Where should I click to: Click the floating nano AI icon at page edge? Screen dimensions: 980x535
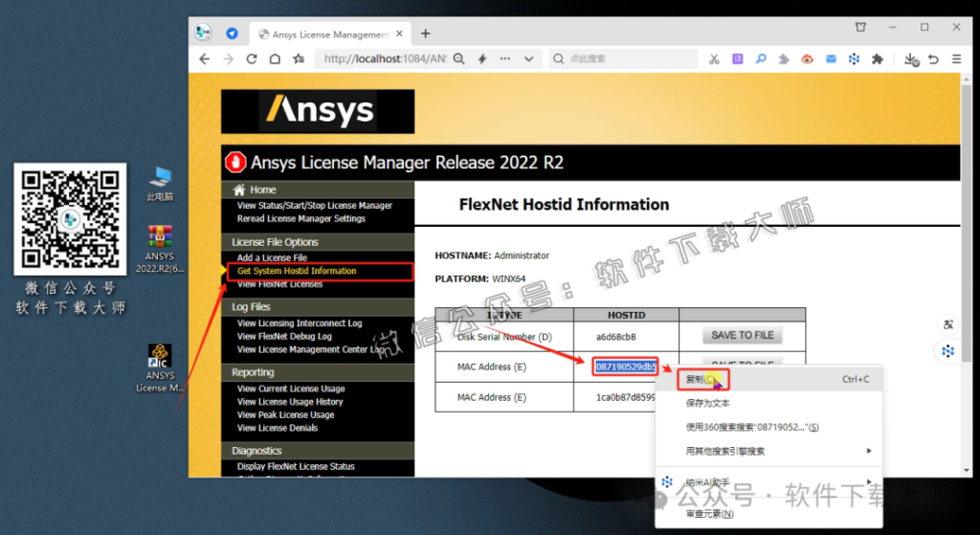point(948,351)
